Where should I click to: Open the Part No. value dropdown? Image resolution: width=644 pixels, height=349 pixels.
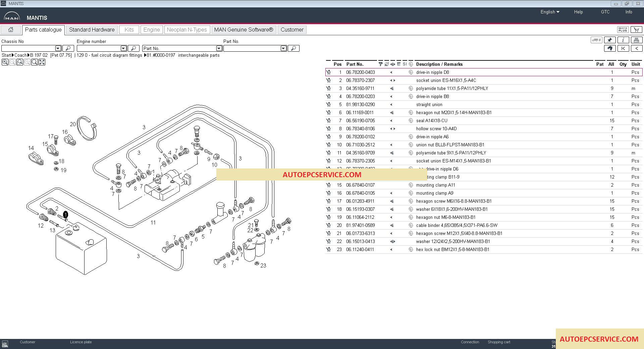pos(283,48)
